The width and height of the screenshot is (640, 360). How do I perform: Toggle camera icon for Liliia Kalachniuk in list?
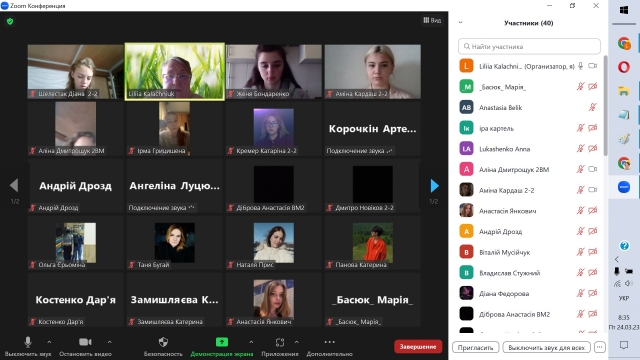[593, 66]
